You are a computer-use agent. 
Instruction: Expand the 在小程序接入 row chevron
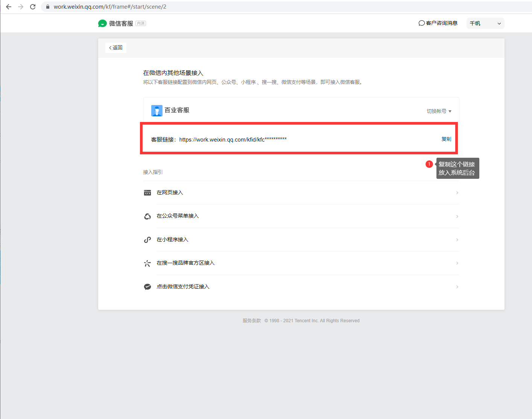click(x=457, y=240)
